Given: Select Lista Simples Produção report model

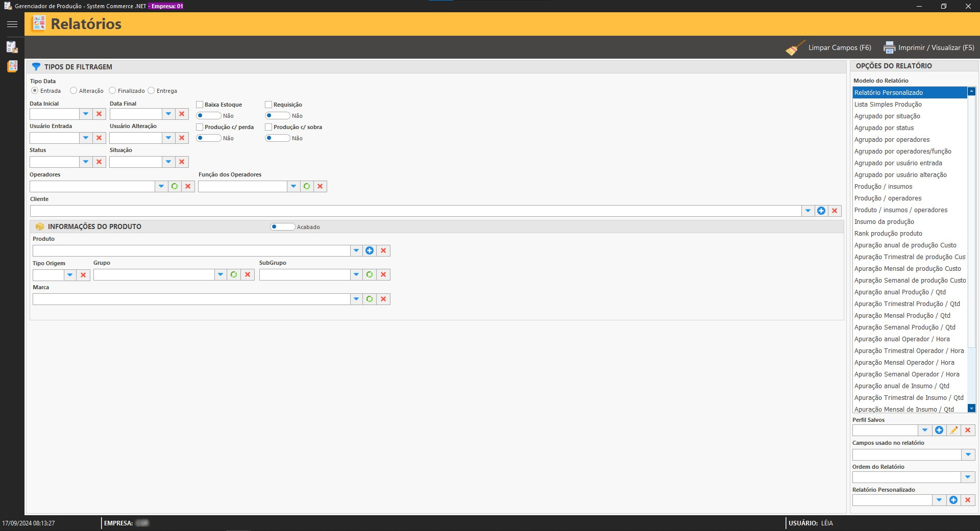Looking at the screenshot, I should [888, 105].
